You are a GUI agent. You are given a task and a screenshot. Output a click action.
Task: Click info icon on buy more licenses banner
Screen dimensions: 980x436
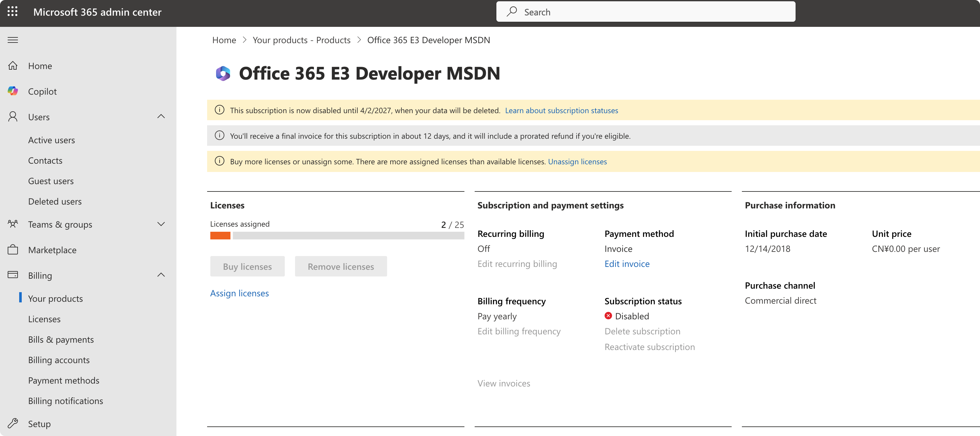(x=220, y=161)
